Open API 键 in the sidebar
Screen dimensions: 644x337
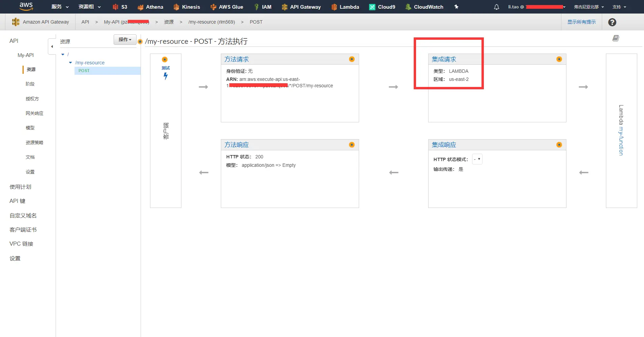click(18, 201)
